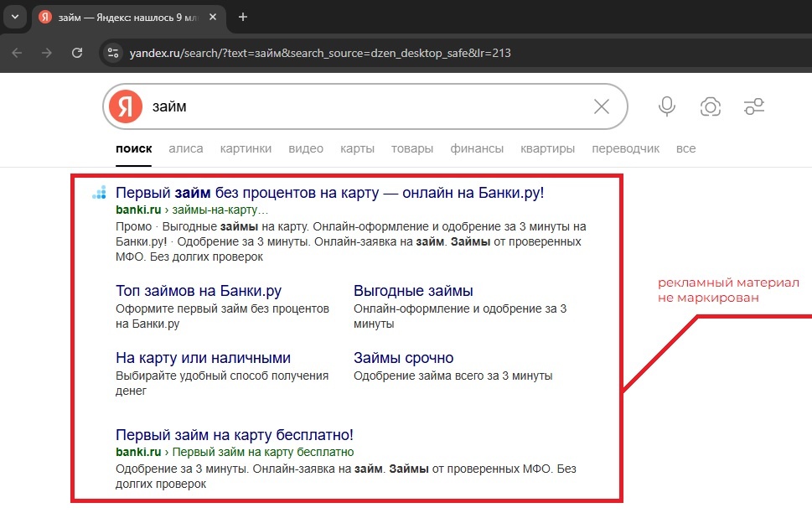
Task: Close the Yandex search browser tab
Action: tap(213, 17)
